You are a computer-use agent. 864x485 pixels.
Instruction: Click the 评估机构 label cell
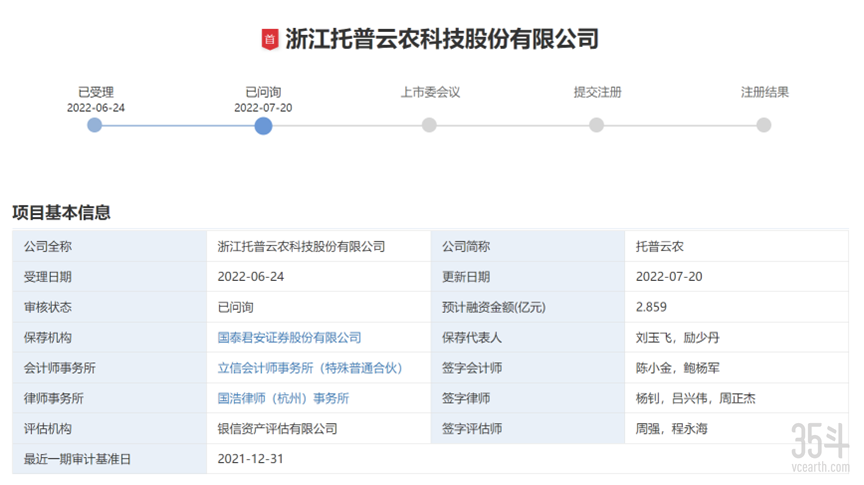(110, 428)
